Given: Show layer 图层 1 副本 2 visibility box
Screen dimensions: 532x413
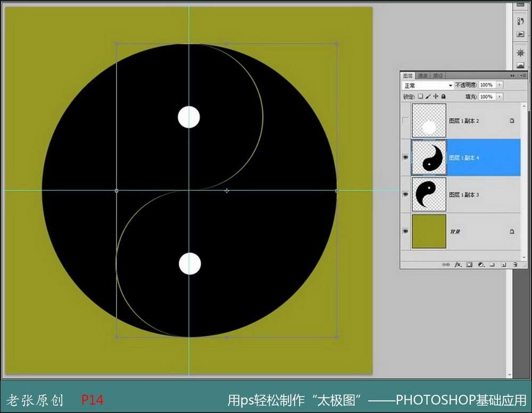Looking at the screenshot, I should point(406,121).
